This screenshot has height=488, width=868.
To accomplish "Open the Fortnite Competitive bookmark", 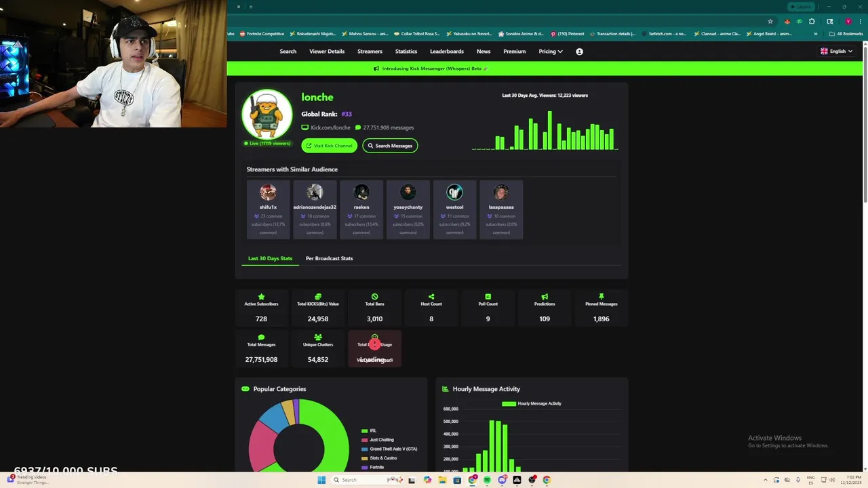I will pyautogui.click(x=262, y=33).
